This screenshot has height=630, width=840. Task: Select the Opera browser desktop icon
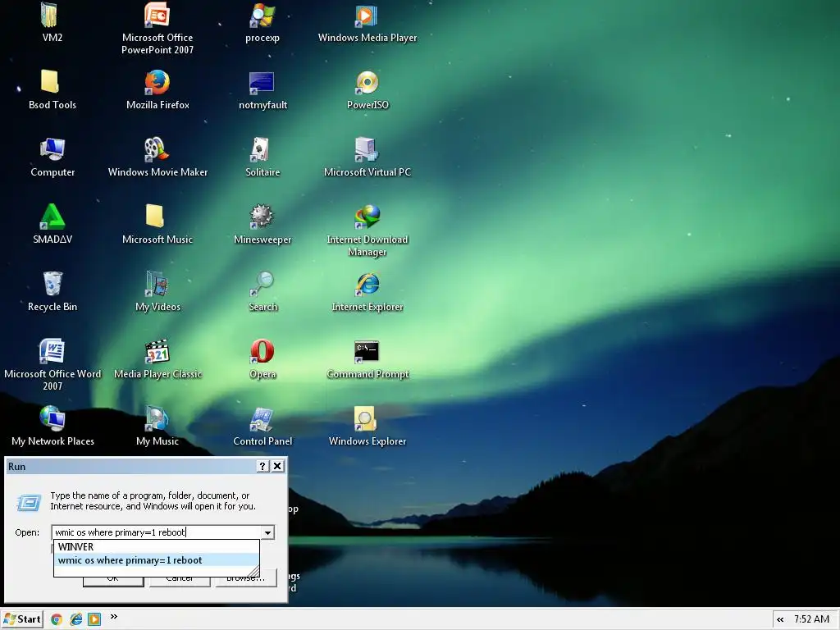click(x=262, y=351)
